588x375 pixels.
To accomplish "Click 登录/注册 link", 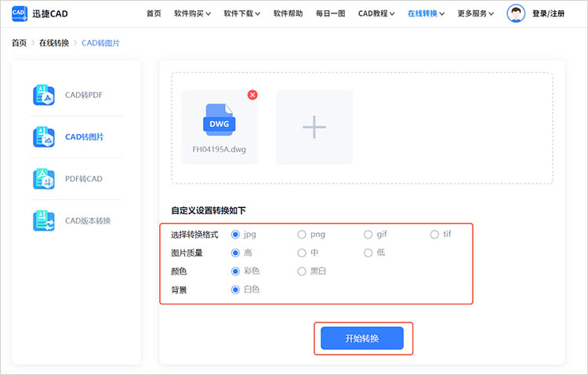I will point(548,13).
